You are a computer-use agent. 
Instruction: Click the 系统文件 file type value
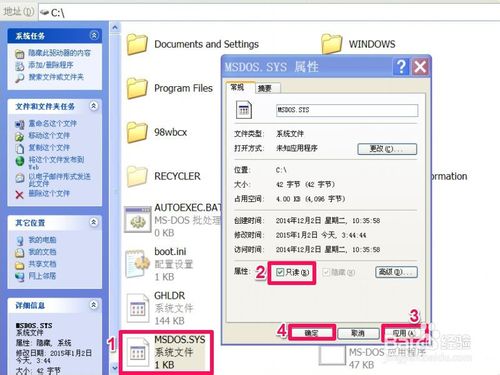click(x=290, y=134)
